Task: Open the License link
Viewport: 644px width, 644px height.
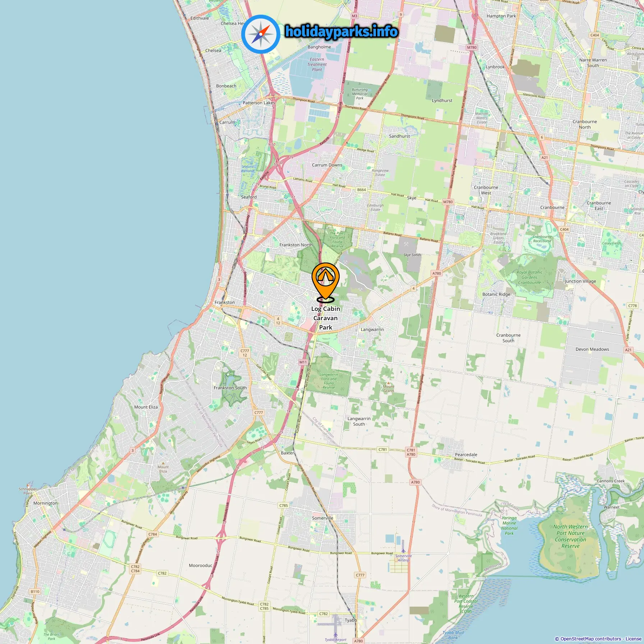Action: point(633,639)
